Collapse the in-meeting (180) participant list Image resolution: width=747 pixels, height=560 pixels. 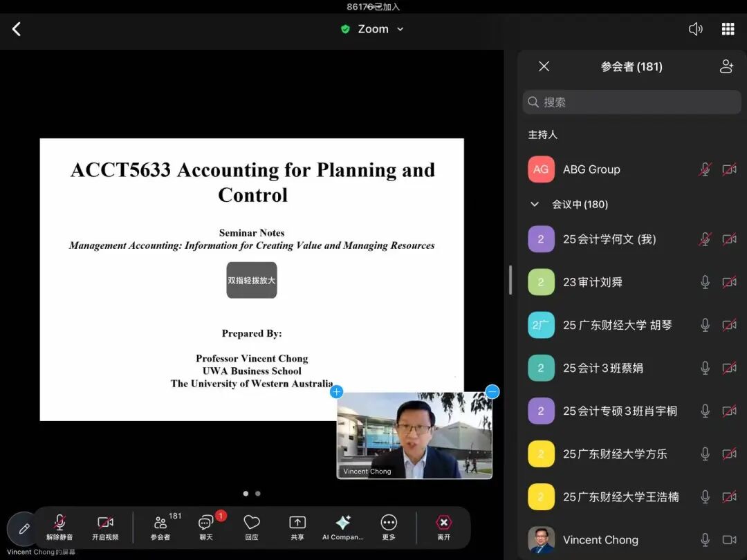(x=534, y=205)
